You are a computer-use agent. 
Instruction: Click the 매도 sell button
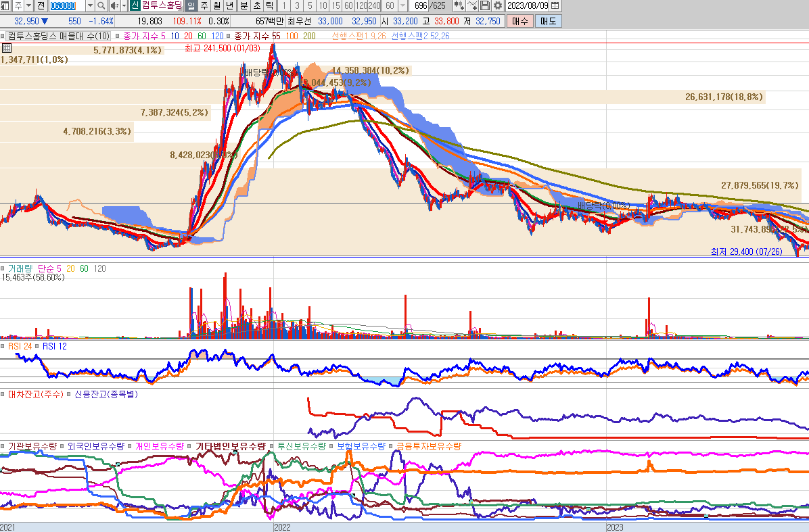[x=547, y=21]
